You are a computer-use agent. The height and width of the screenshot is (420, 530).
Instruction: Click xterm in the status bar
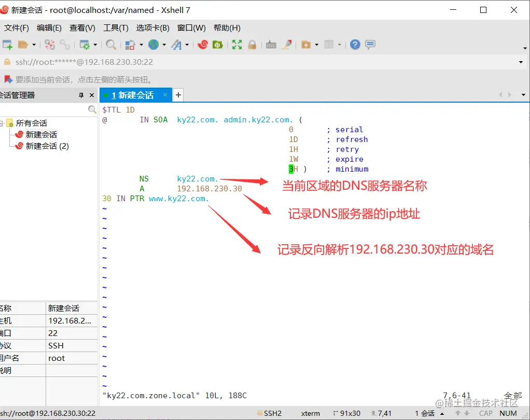click(x=310, y=413)
